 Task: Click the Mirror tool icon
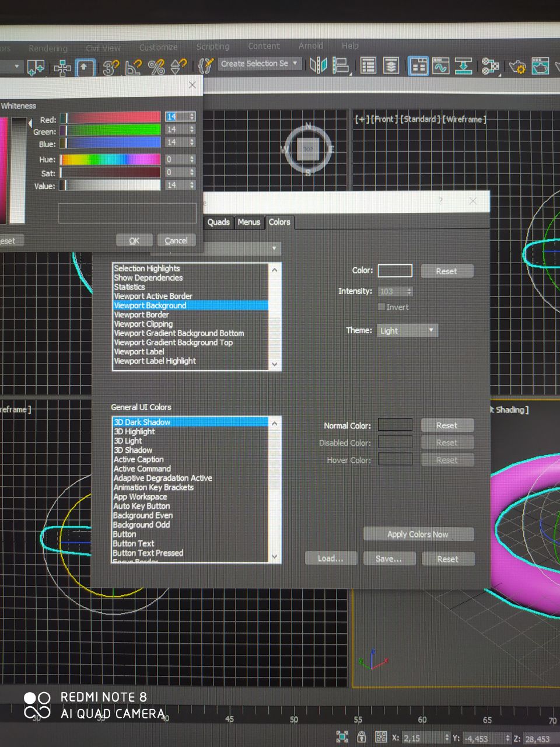click(x=318, y=65)
